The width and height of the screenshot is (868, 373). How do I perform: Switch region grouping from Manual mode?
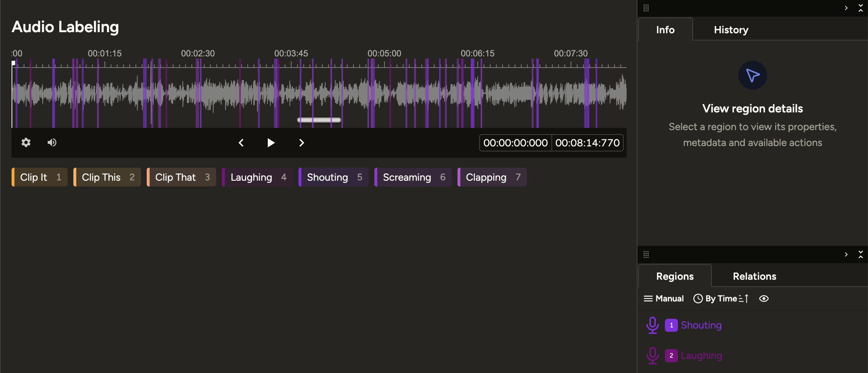[x=664, y=299]
